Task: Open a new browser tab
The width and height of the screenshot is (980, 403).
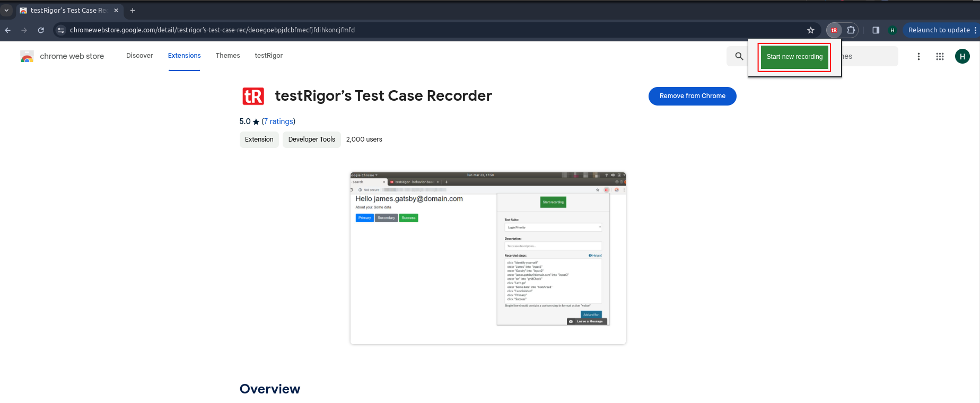Action: [133, 10]
